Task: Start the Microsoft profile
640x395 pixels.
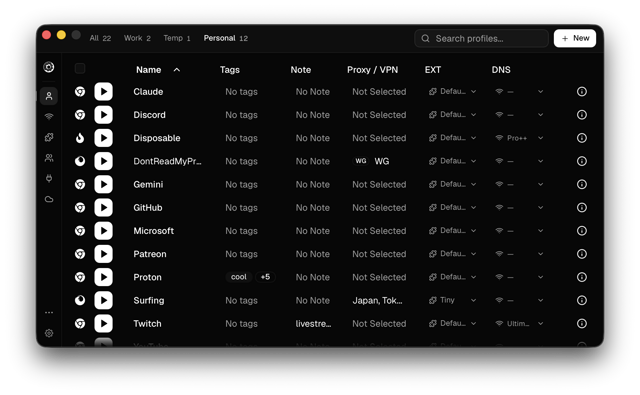Action: click(104, 231)
